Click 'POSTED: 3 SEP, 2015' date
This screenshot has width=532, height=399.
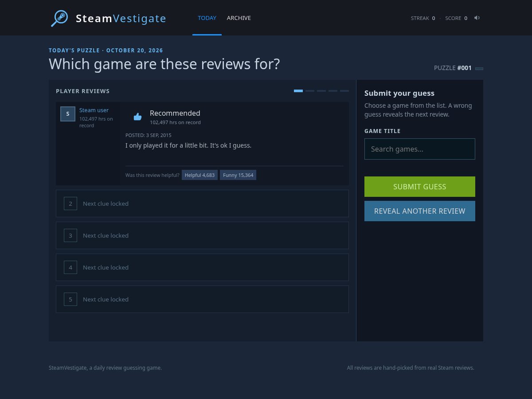click(148, 135)
